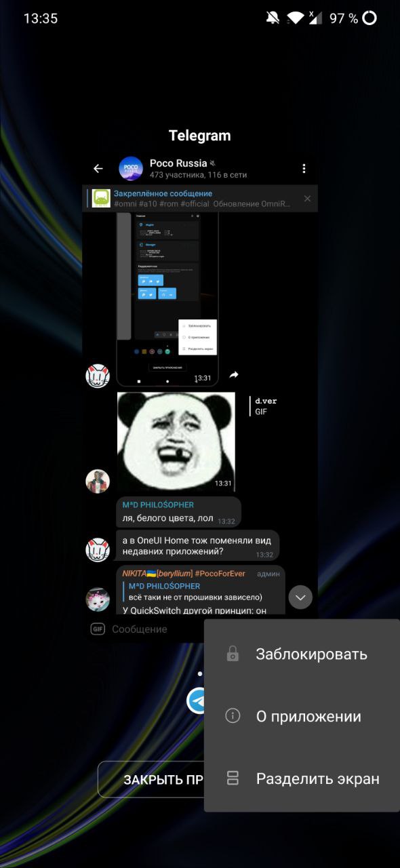400x868 pixels.
Task: Tap the Telegram app icon below the card
Action: tap(196, 701)
